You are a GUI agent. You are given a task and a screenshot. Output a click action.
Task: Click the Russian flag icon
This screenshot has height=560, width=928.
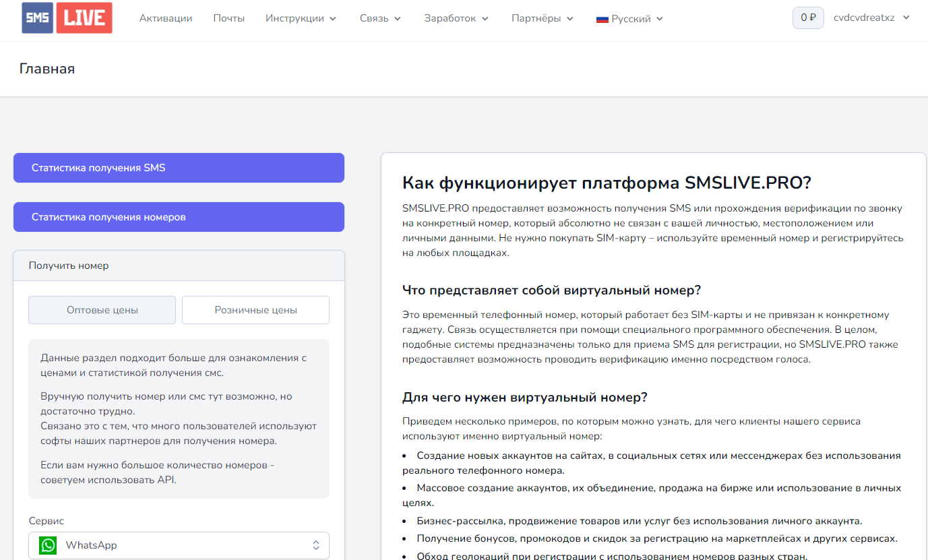[602, 19]
